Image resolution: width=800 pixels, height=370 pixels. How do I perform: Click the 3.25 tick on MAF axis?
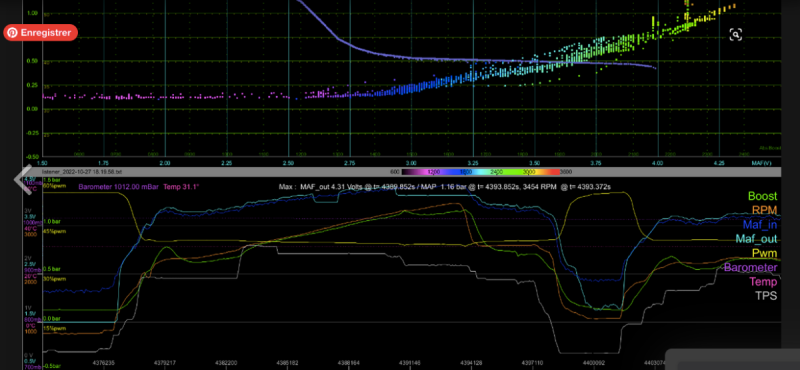[472, 163]
